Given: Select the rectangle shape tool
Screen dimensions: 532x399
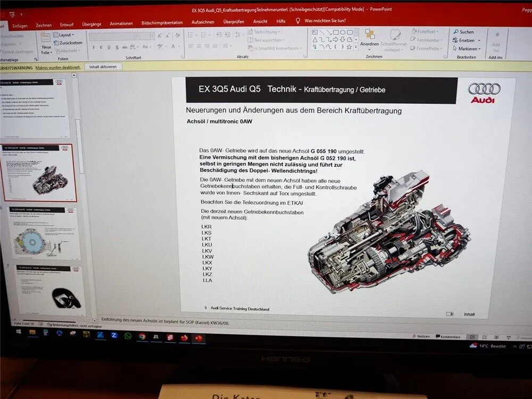Looking at the screenshot, I should tap(336, 32).
